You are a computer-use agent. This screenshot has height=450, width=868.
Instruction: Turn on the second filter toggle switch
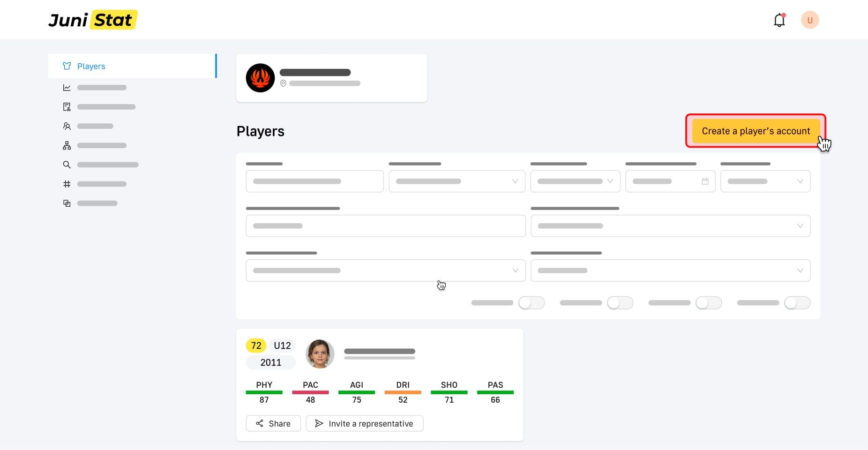coord(620,303)
